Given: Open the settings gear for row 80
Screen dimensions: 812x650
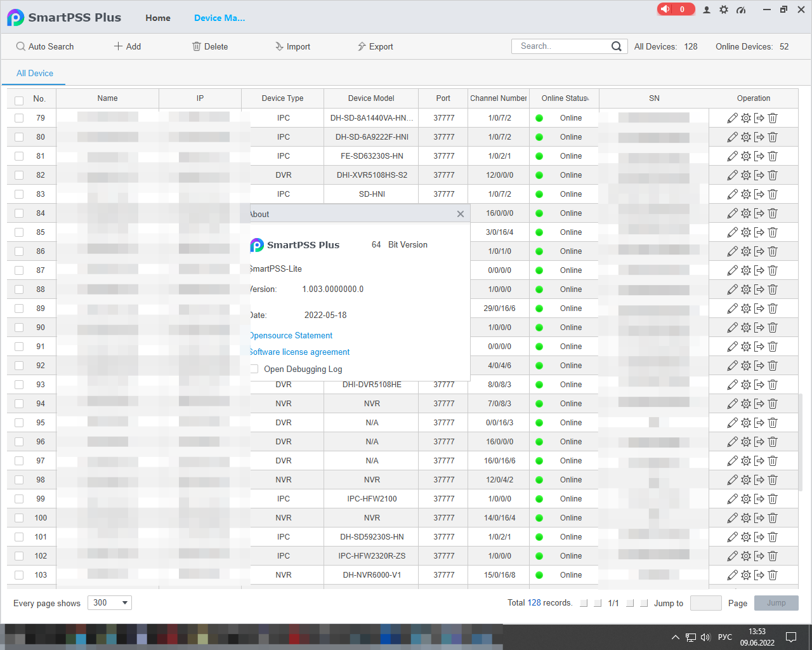Looking at the screenshot, I should coord(746,137).
